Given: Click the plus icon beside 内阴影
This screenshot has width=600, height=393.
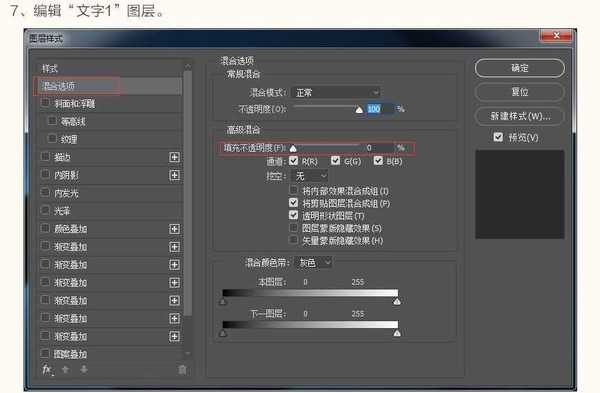Looking at the screenshot, I should point(174,175).
